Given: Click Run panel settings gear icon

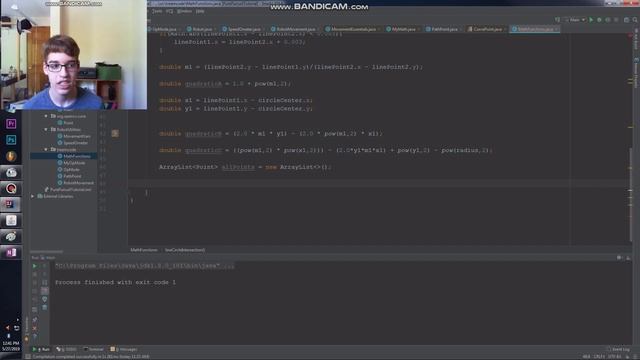Looking at the screenshot, I should (619, 258).
